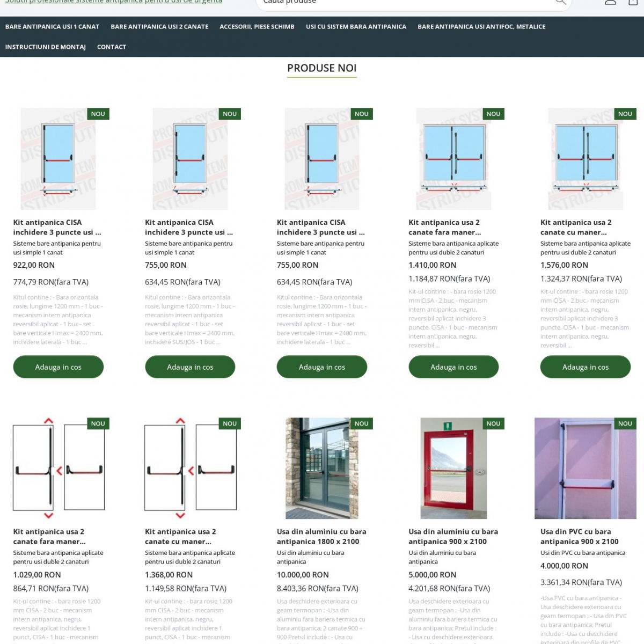Click the 1.410,00 RON price
644x644 pixels.
click(x=433, y=265)
